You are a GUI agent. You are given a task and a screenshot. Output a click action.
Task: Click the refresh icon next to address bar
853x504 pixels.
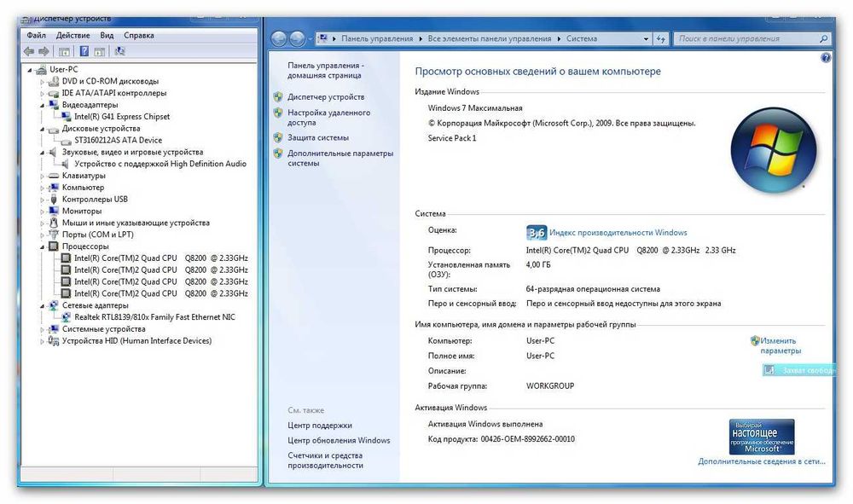(660, 39)
